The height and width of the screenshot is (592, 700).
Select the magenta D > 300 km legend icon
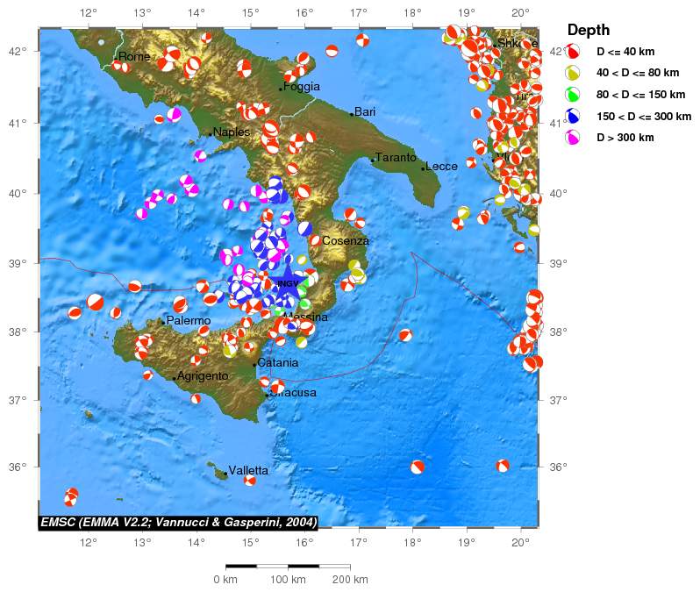pyautogui.click(x=572, y=137)
